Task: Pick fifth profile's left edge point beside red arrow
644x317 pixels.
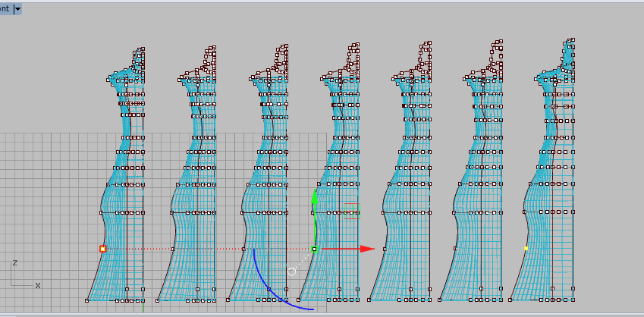Action: 385,249
